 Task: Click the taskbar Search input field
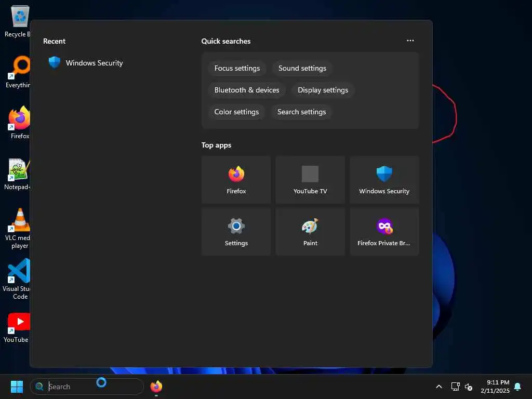tap(87, 387)
